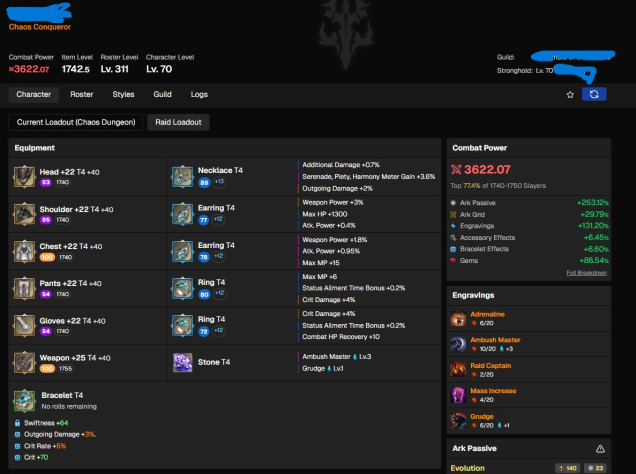Switch to the Raid Loadout
The image size is (636, 474).
click(178, 122)
